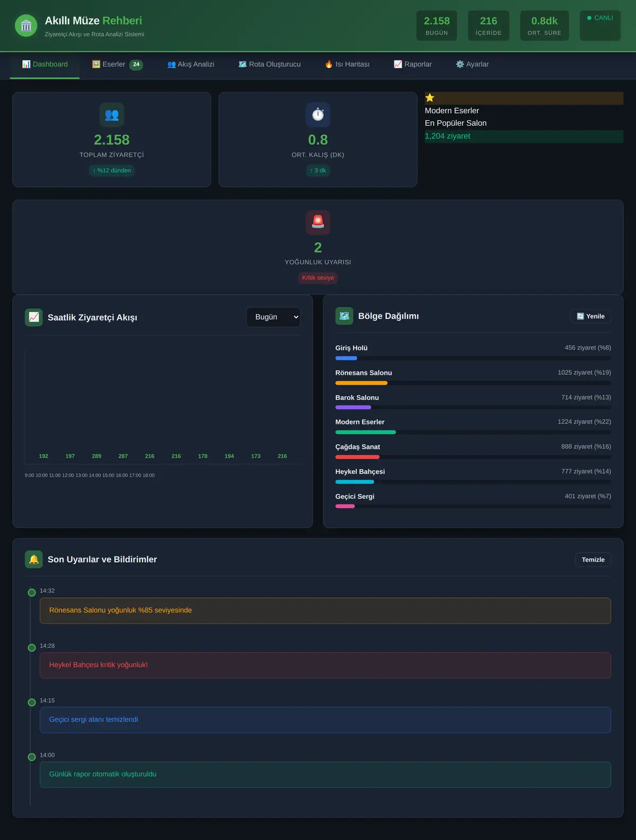Screen dimensions: 636x840
Task: Show the Isı Haritası tab
Action: click(347, 65)
